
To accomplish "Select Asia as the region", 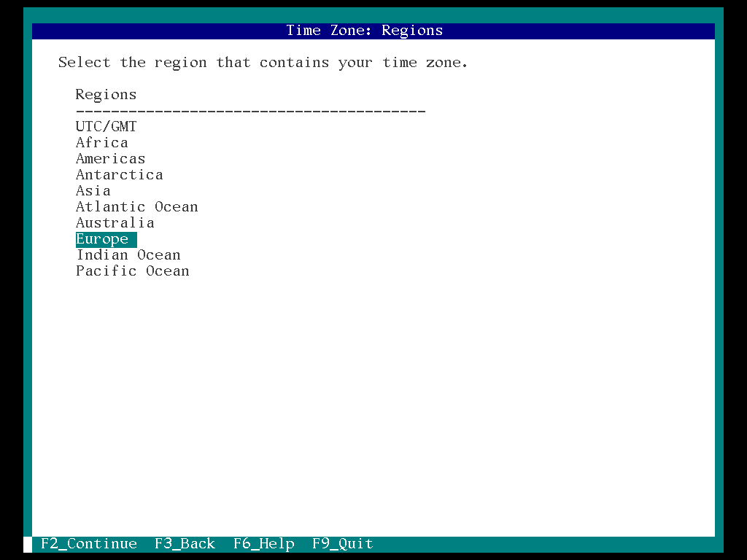I will pyautogui.click(x=93, y=190).
